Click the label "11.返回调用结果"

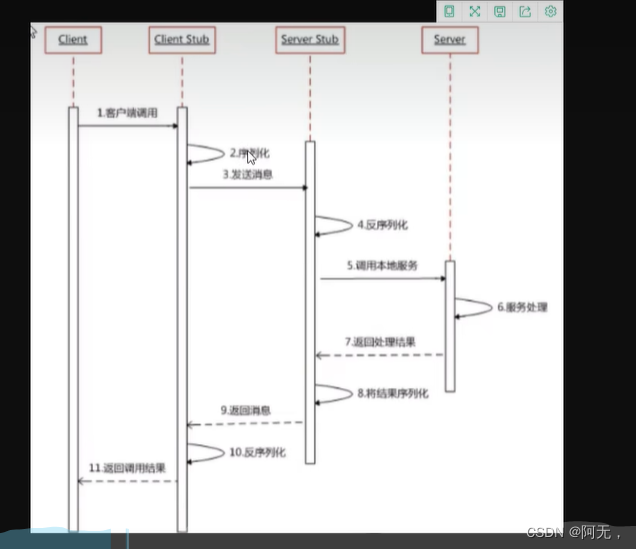(127, 468)
